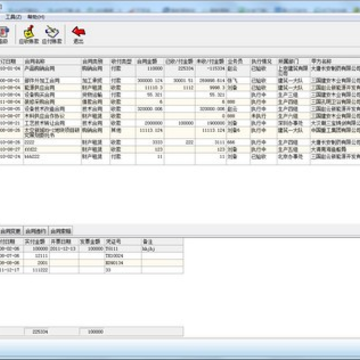The image size is (360, 360).
Task: Click the 开票日期 column header
Action: (64, 241)
